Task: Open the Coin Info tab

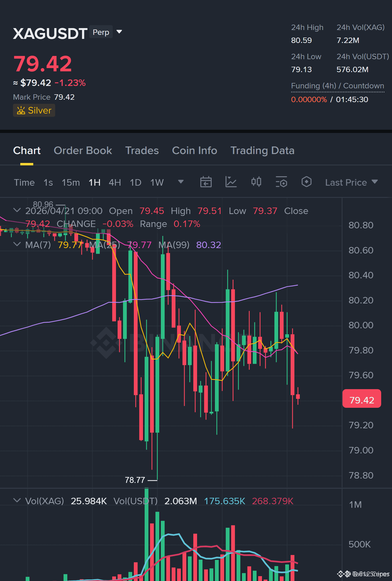Action: pos(195,151)
